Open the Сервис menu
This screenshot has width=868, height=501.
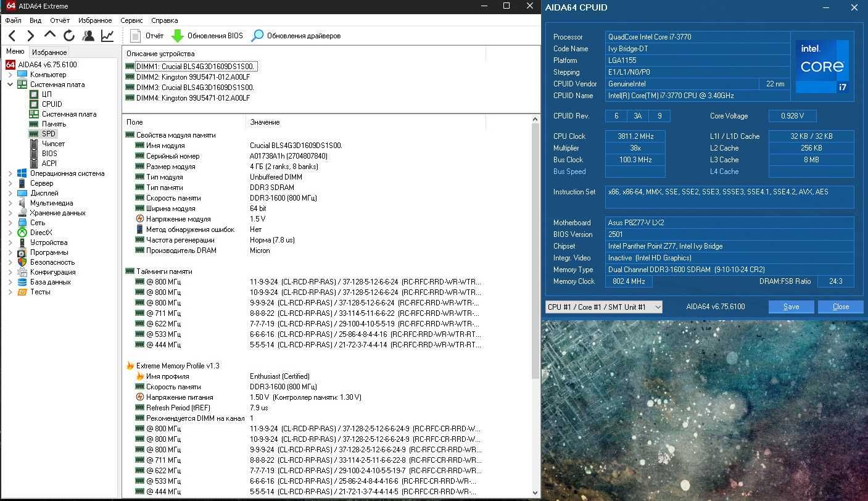coord(132,20)
